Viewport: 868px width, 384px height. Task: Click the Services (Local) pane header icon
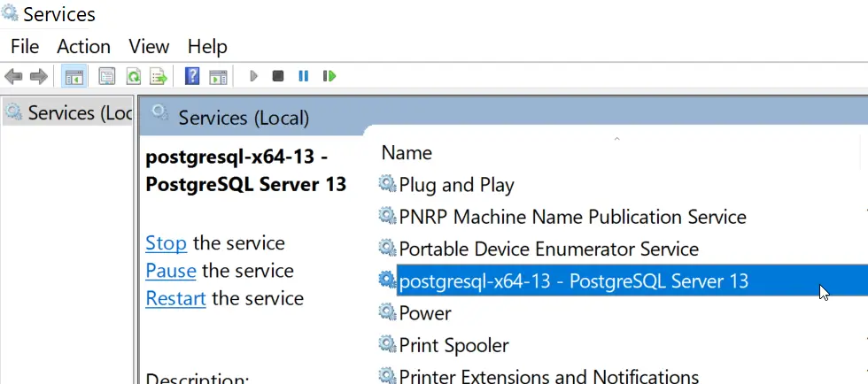(160, 113)
